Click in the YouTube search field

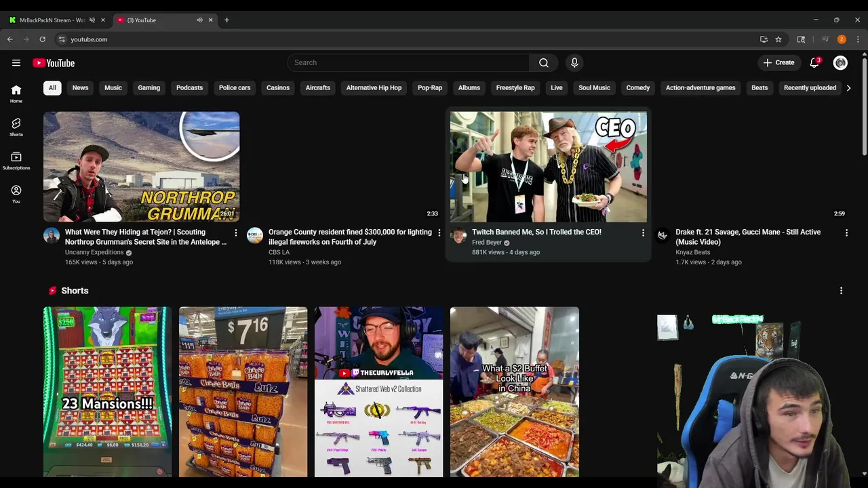pyautogui.click(x=408, y=63)
